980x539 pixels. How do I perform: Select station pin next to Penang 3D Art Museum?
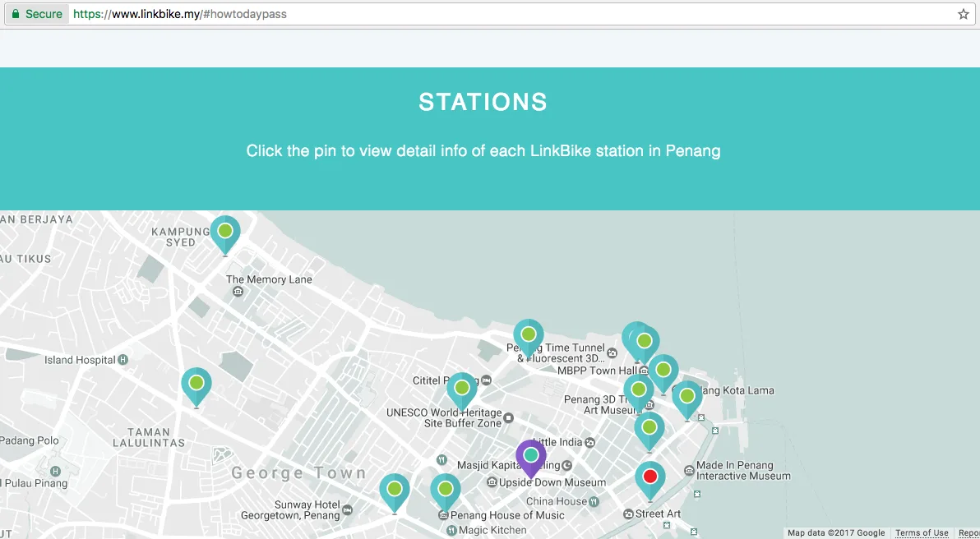638,391
